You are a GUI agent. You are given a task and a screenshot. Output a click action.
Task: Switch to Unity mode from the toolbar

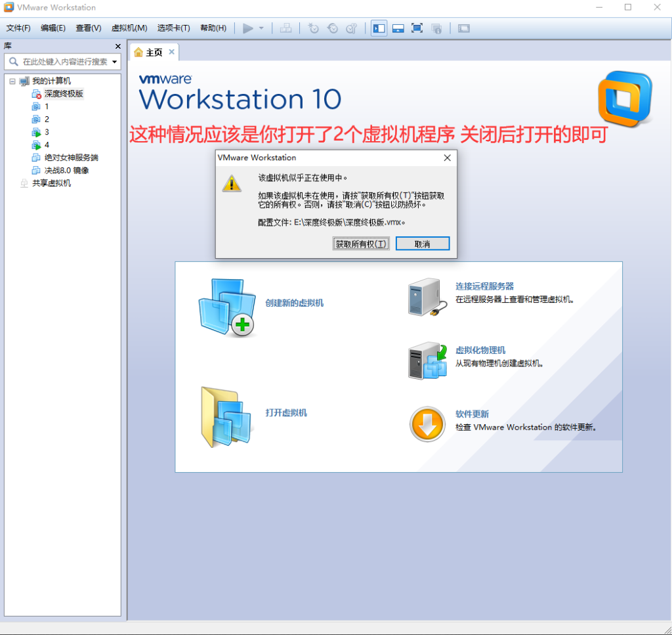(436, 28)
